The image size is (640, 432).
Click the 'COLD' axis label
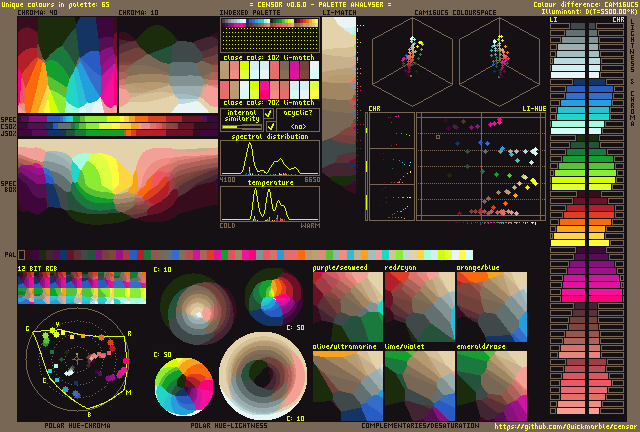pos(227,225)
